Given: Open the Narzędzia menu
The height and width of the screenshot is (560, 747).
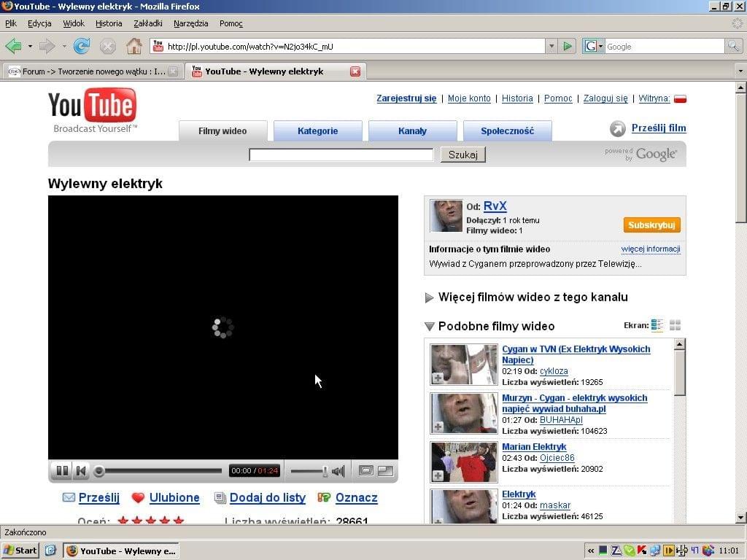Looking at the screenshot, I should pyautogui.click(x=190, y=23).
